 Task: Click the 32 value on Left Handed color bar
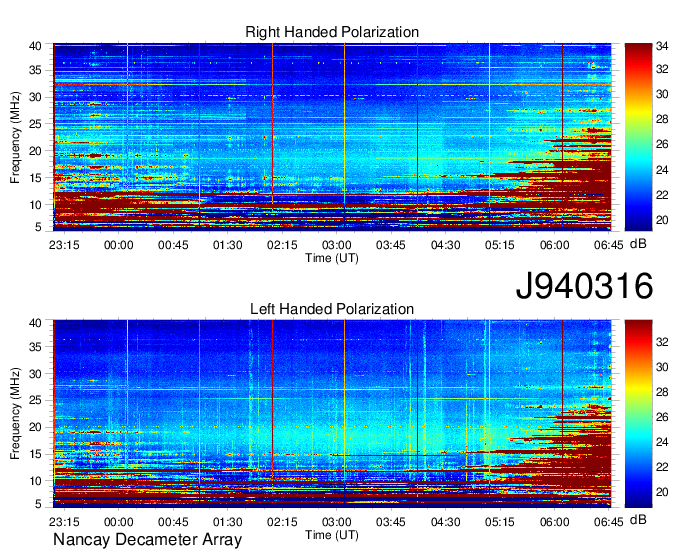pos(662,342)
